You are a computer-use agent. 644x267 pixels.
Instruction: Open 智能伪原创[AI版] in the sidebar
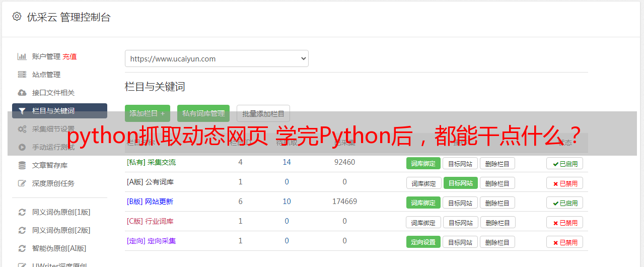59,248
